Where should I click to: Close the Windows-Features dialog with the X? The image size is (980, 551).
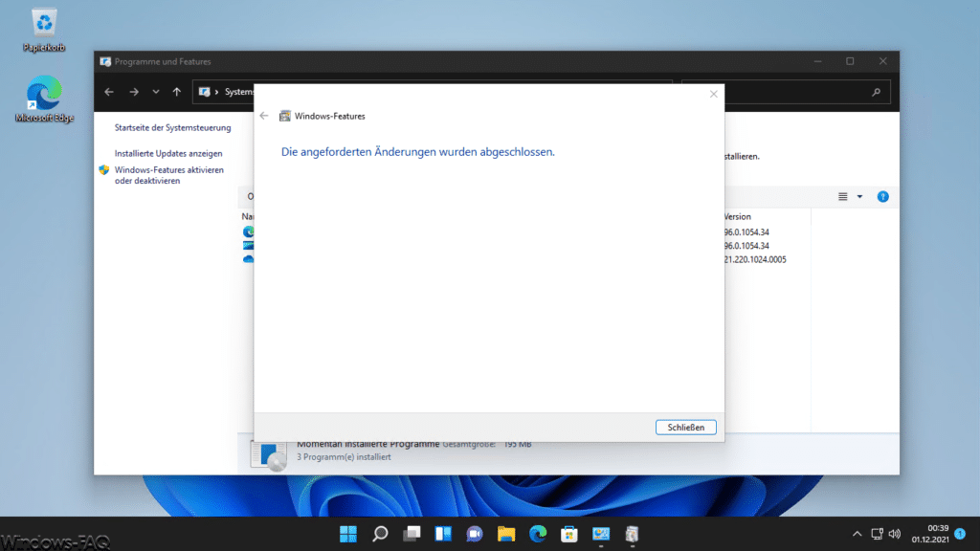[x=714, y=94]
